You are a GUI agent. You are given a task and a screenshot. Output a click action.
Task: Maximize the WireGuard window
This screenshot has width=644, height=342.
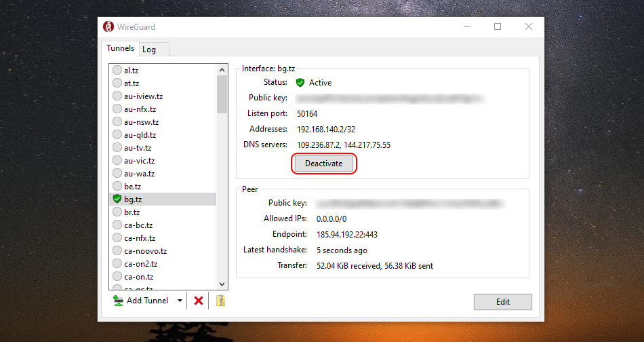click(x=498, y=26)
